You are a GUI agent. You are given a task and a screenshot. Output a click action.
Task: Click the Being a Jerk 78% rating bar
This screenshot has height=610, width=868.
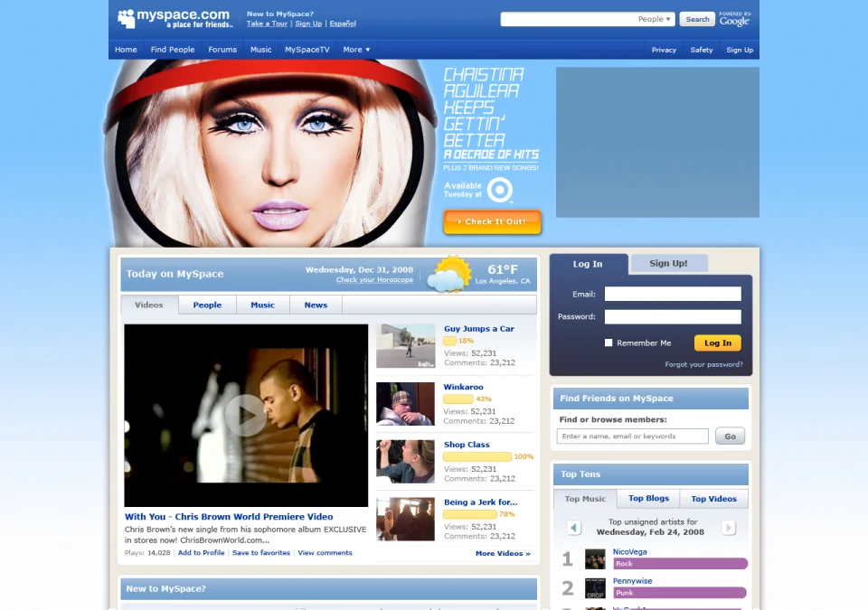click(x=470, y=514)
